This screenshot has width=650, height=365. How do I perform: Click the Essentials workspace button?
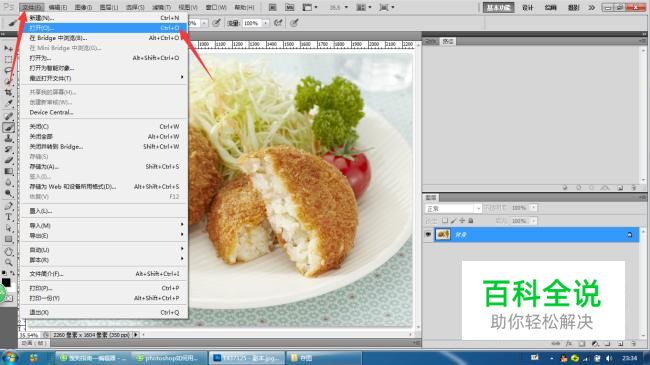tap(498, 7)
